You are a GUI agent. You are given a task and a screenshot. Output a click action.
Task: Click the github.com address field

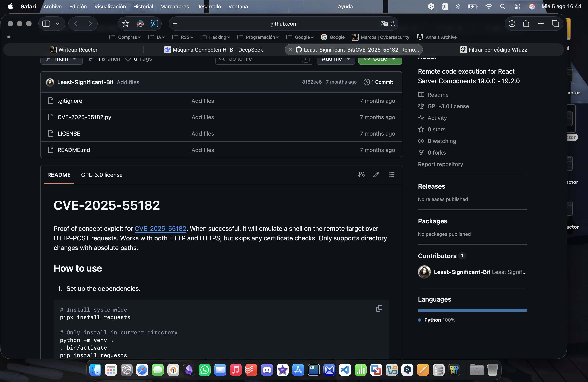[284, 24]
